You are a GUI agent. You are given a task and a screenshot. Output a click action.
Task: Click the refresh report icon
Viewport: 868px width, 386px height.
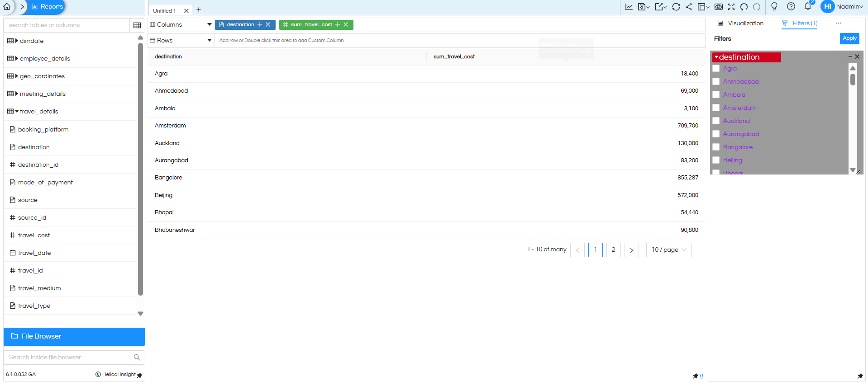676,7
